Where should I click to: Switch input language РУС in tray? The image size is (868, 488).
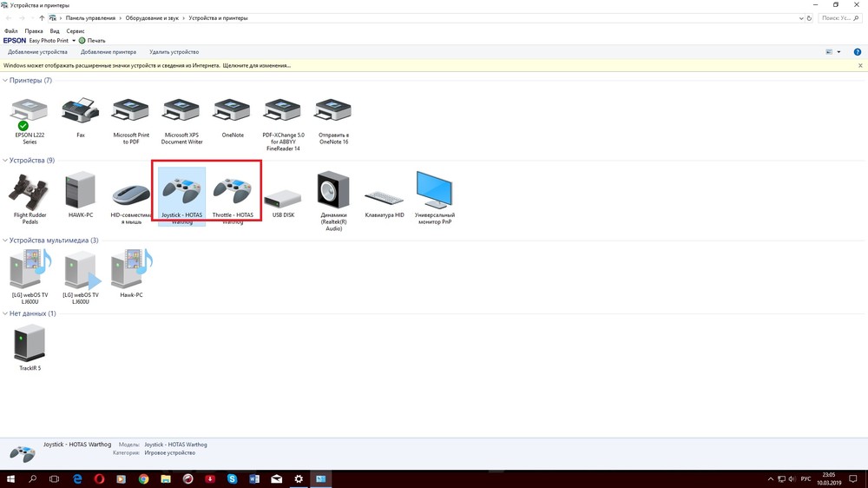click(x=806, y=479)
